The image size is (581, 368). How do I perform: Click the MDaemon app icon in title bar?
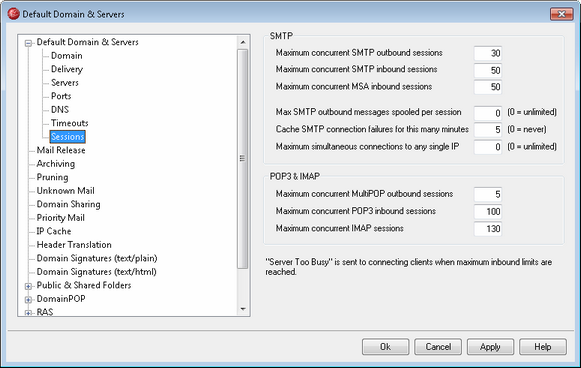tap(14, 14)
